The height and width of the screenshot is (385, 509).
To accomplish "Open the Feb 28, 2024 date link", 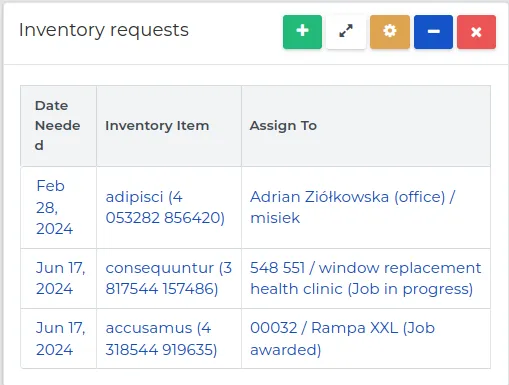I will (x=54, y=207).
